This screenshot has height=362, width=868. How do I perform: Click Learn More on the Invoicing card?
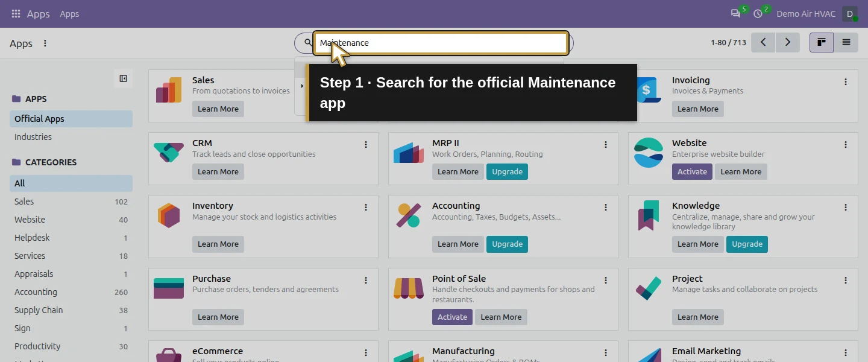click(698, 109)
